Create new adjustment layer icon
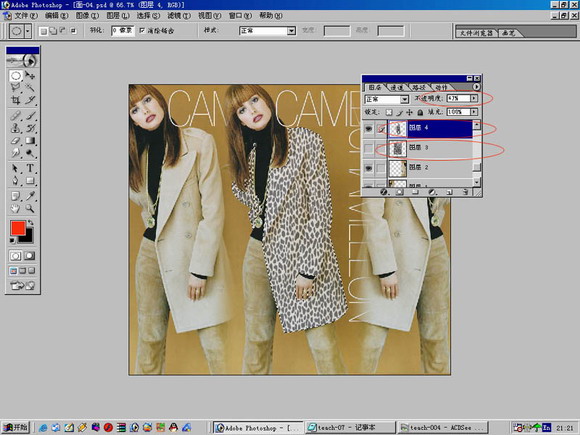The image size is (580, 435). [432, 192]
